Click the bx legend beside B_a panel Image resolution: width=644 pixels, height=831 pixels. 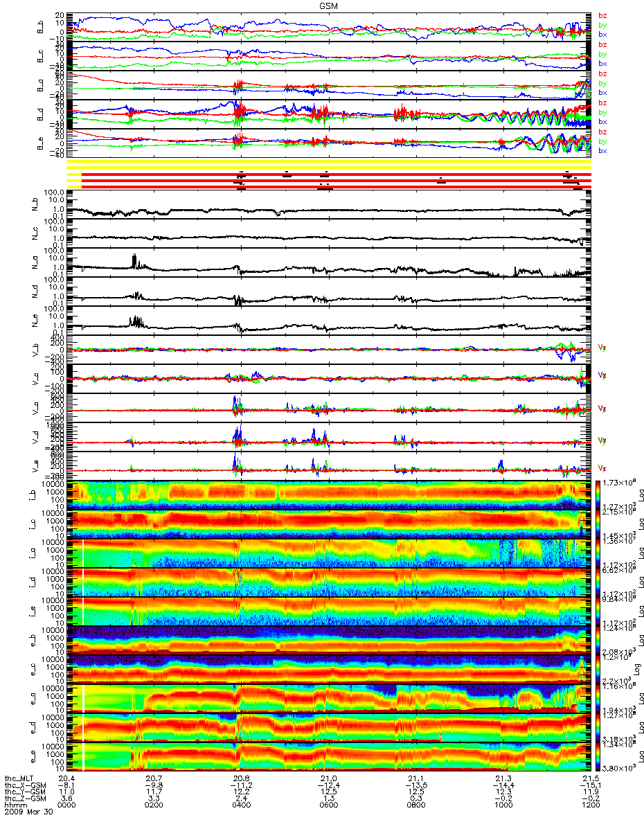[x=602, y=93]
